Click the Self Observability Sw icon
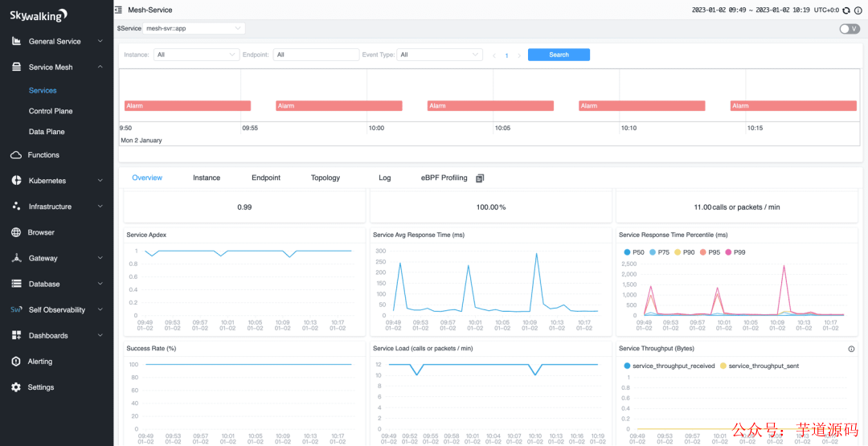Viewport: 868px width, 446px height. click(16, 310)
